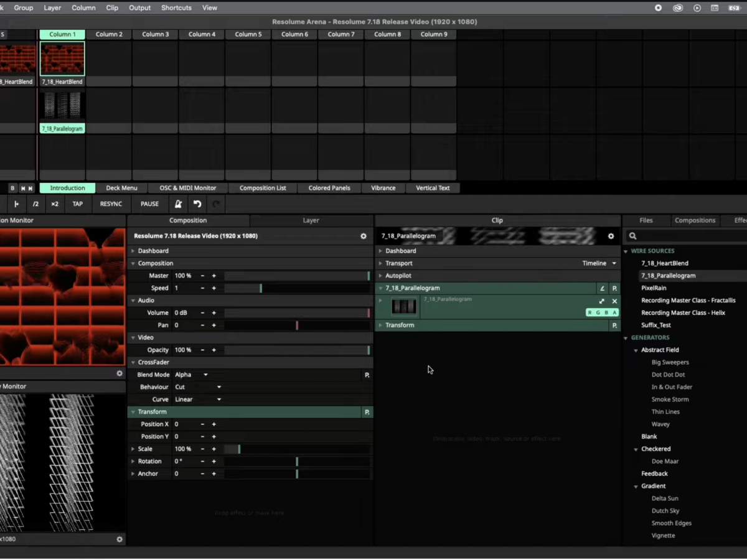Remove the 7_18_Parallelogram source with X icon

click(x=614, y=301)
